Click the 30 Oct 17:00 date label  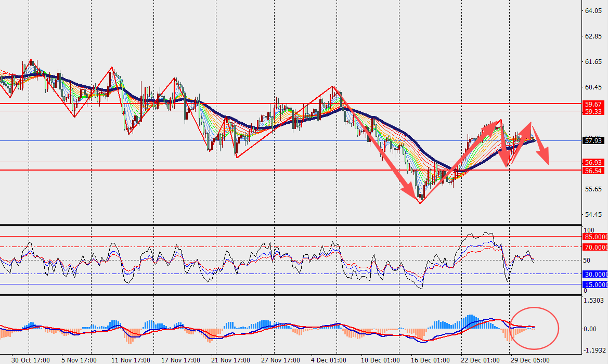point(31,359)
